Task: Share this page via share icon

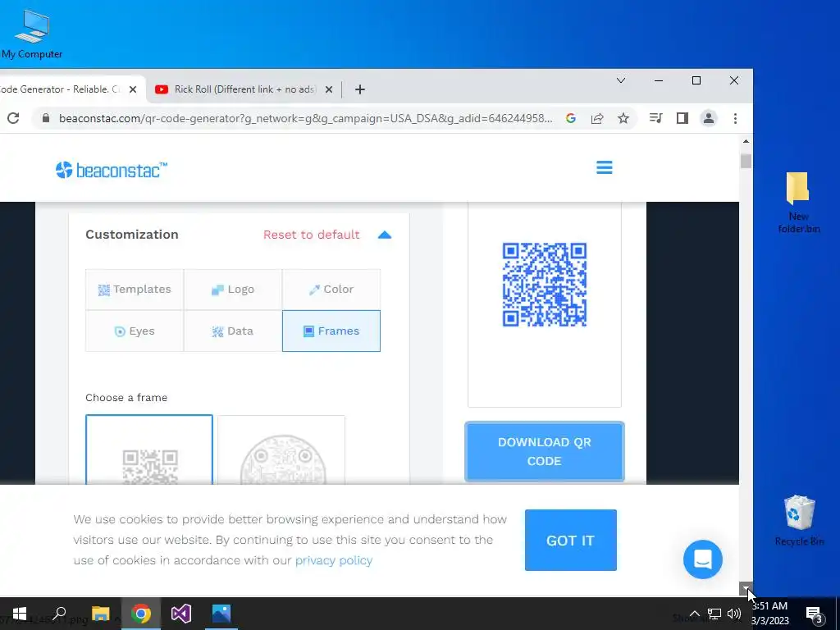Action: tap(597, 118)
